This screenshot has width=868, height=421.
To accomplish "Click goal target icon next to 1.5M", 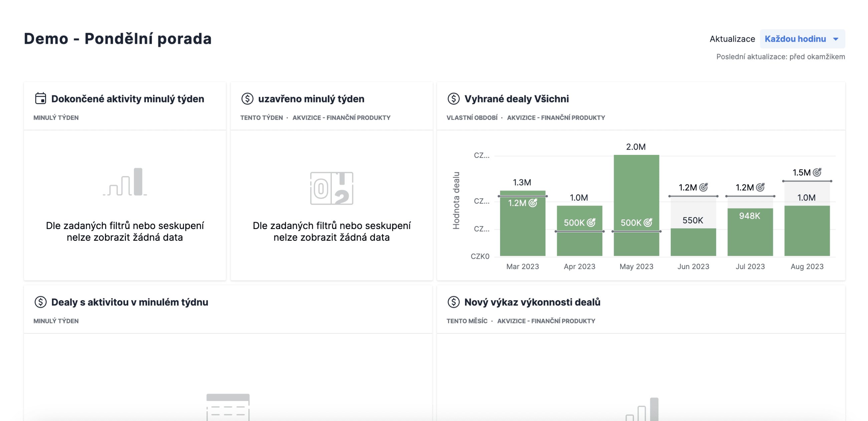I will point(817,172).
